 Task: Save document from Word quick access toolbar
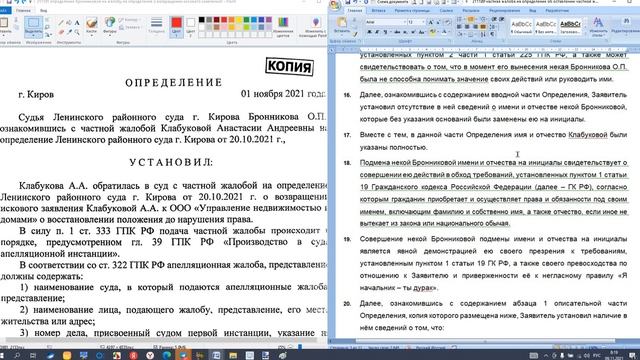[348, 2]
